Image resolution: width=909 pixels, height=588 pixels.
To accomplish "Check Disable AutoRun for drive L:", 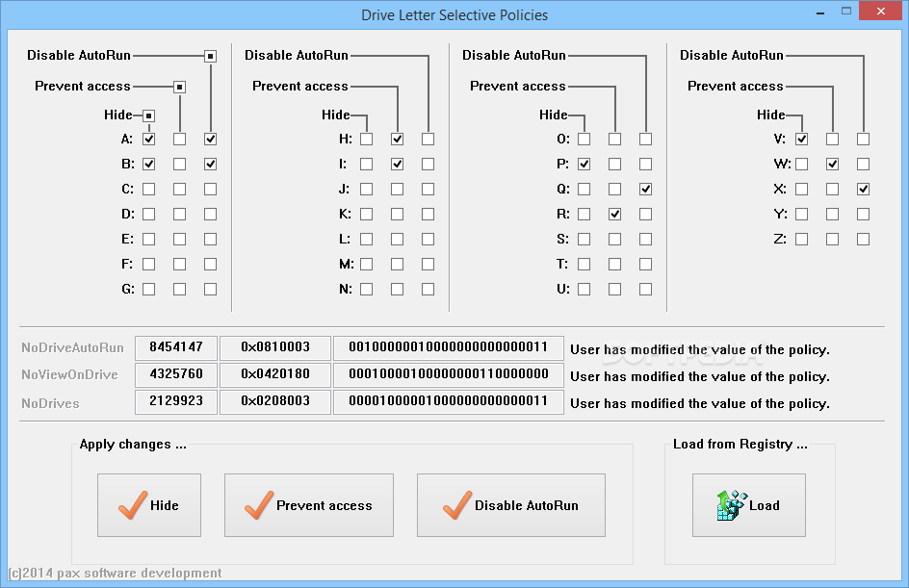I will 428,240.
